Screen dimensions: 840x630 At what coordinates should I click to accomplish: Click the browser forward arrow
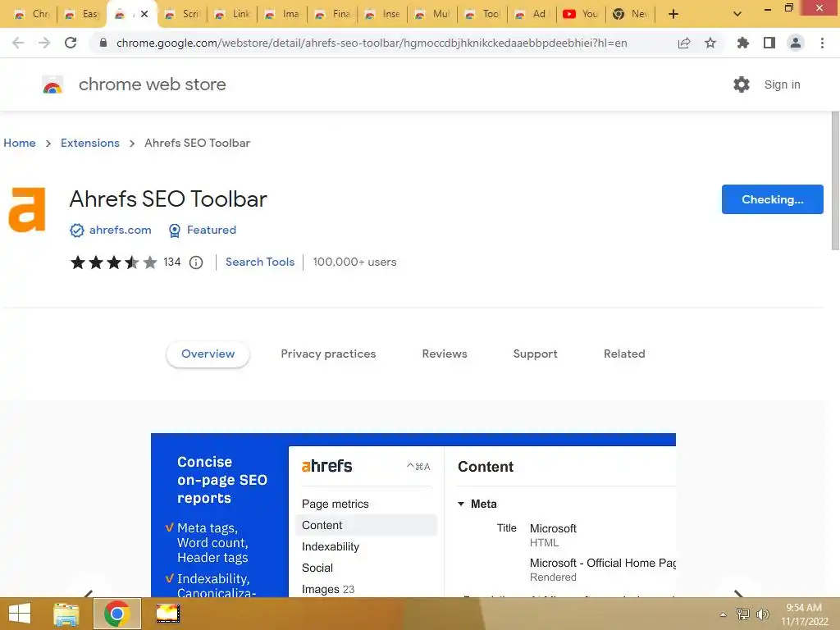44,43
